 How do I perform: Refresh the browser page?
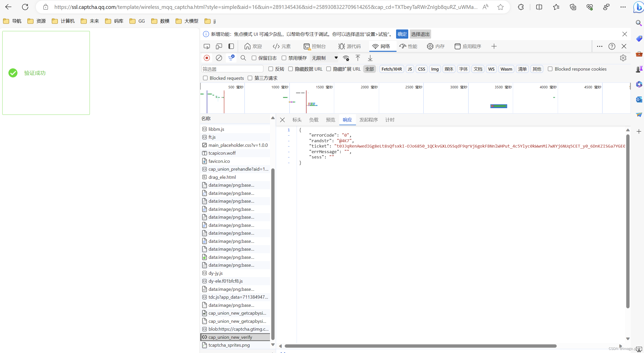[x=25, y=7]
